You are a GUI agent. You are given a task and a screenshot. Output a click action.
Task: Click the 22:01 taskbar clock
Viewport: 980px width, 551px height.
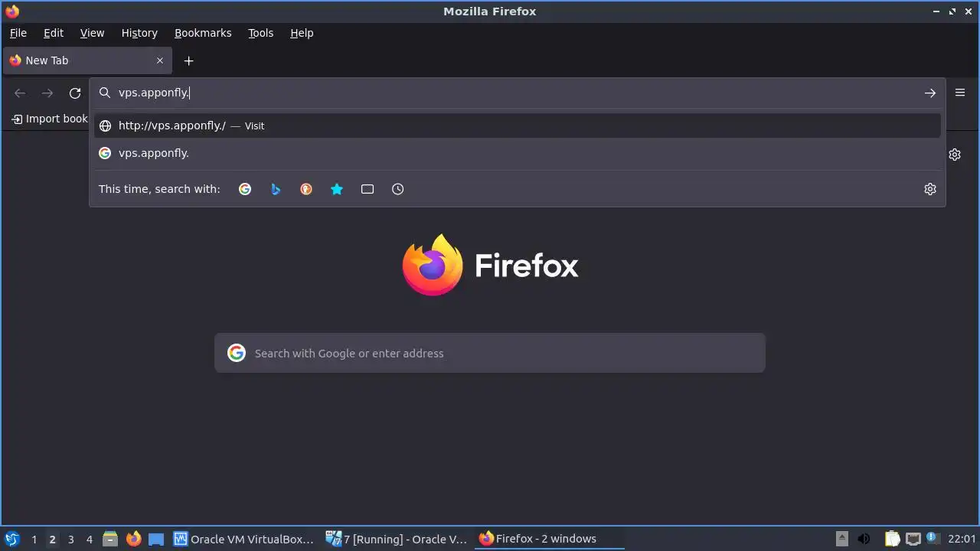point(962,539)
